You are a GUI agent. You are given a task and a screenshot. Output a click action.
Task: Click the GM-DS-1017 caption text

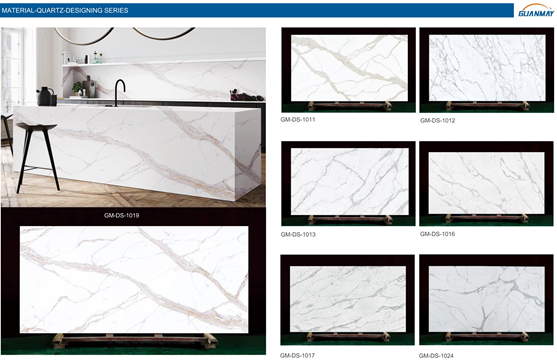[x=297, y=355]
